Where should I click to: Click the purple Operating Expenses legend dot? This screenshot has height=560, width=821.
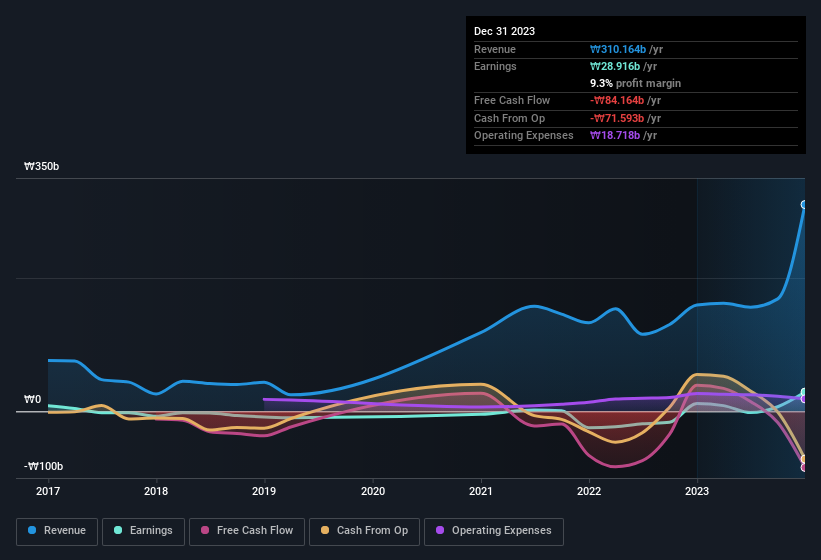pos(441,531)
